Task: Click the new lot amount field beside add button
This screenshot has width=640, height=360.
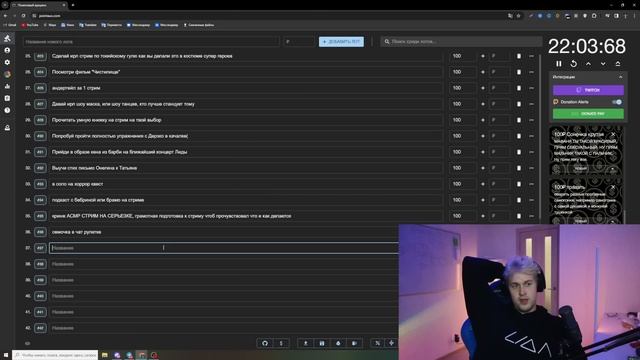Action: click(300, 42)
